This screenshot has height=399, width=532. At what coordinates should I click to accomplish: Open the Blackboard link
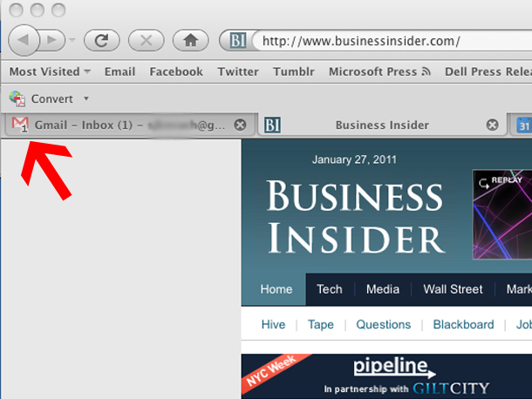click(x=463, y=324)
